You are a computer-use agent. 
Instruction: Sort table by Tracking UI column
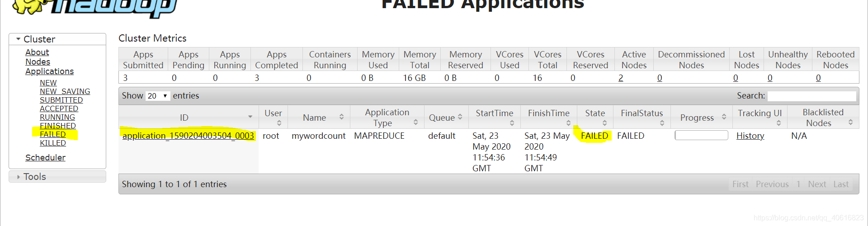coord(760,118)
